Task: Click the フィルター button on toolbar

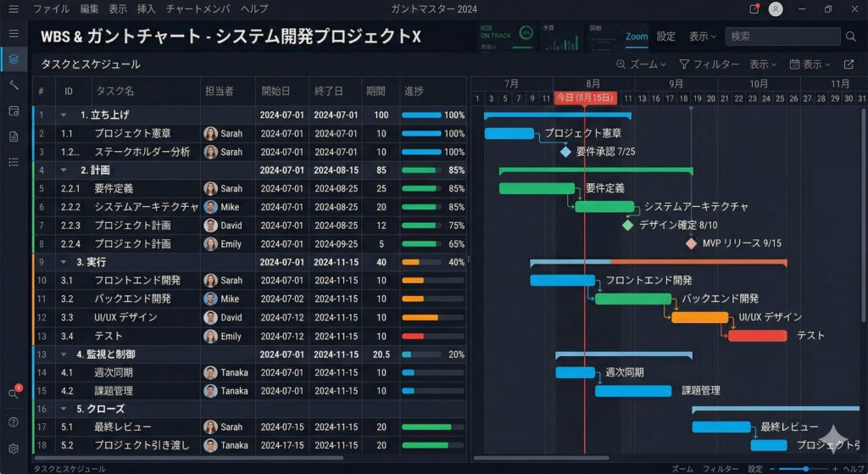Action: point(709,64)
